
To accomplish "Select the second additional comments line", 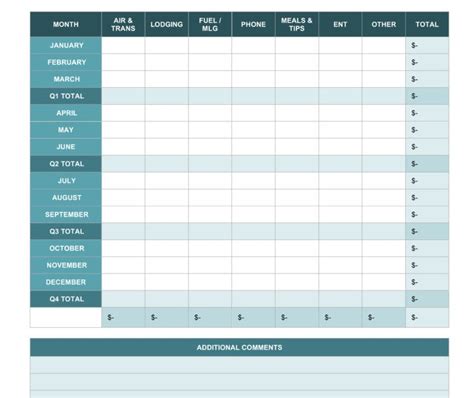I will pyautogui.click(x=239, y=382).
